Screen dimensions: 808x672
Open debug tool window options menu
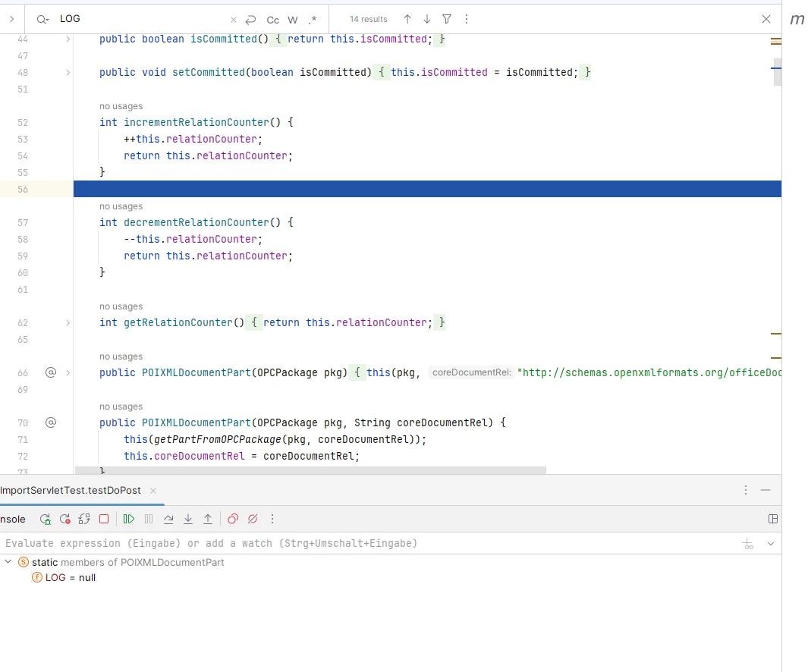pyautogui.click(x=746, y=490)
